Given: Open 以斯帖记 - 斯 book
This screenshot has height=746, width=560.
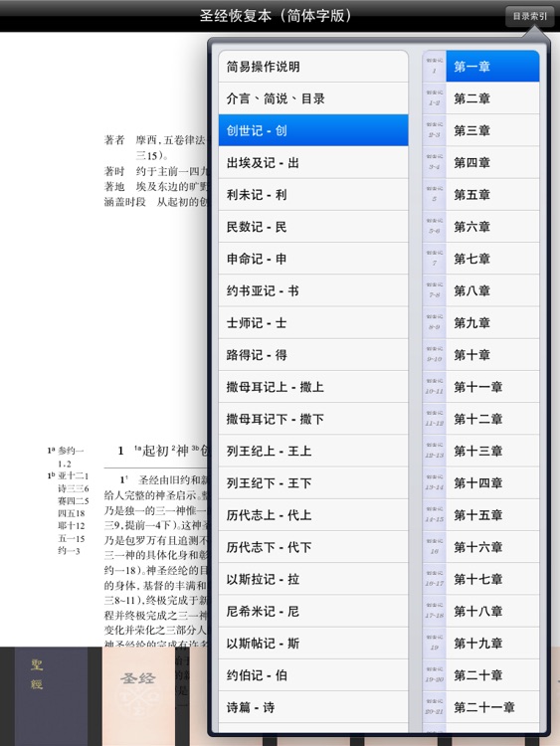Looking at the screenshot, I should coord(313,644).
